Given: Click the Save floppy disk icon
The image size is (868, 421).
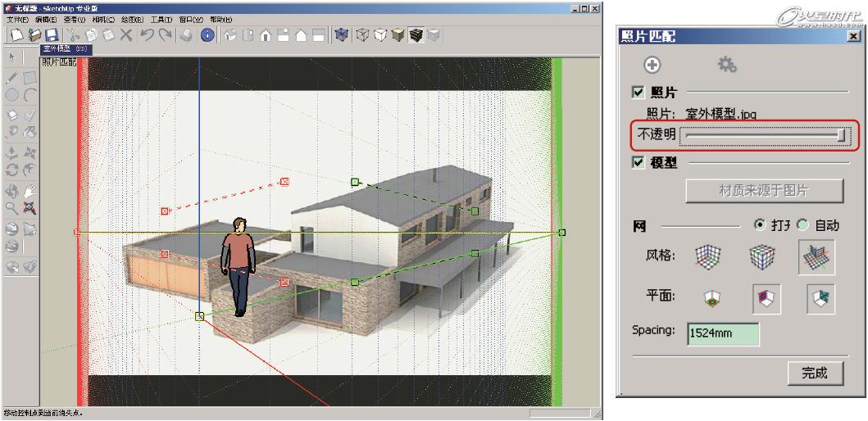Looking at the screenshot, I should pyautogui.click(x=52, y=35).
